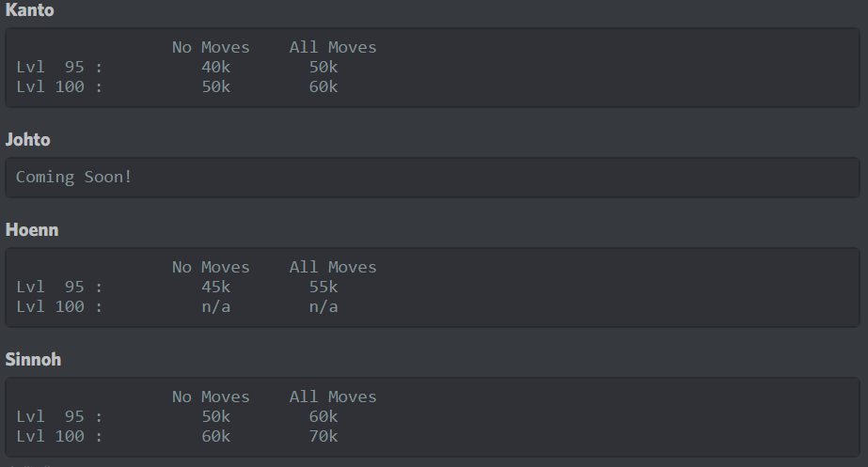Click the "All Moves" column header in Kanto

tap(333, 47)
